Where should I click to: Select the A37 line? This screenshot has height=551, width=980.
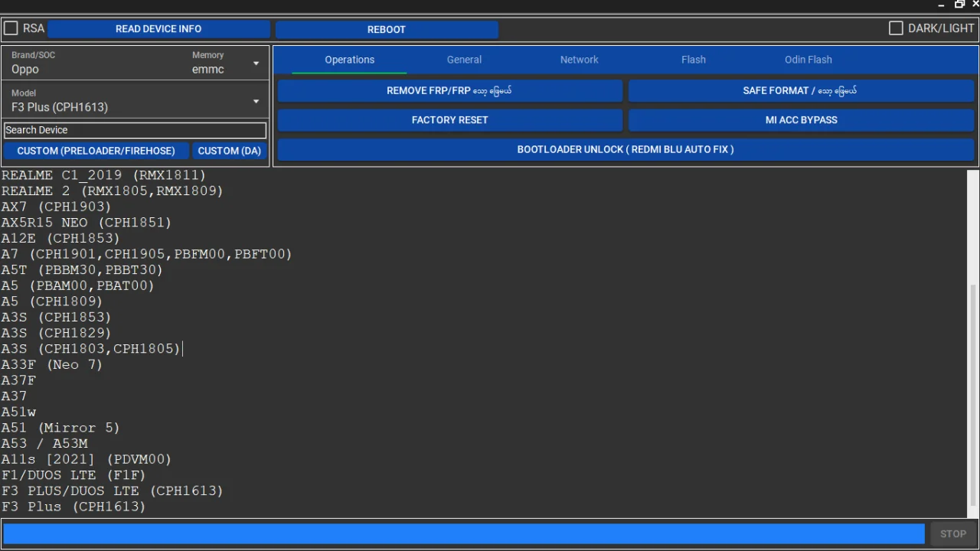click(14, 396)
